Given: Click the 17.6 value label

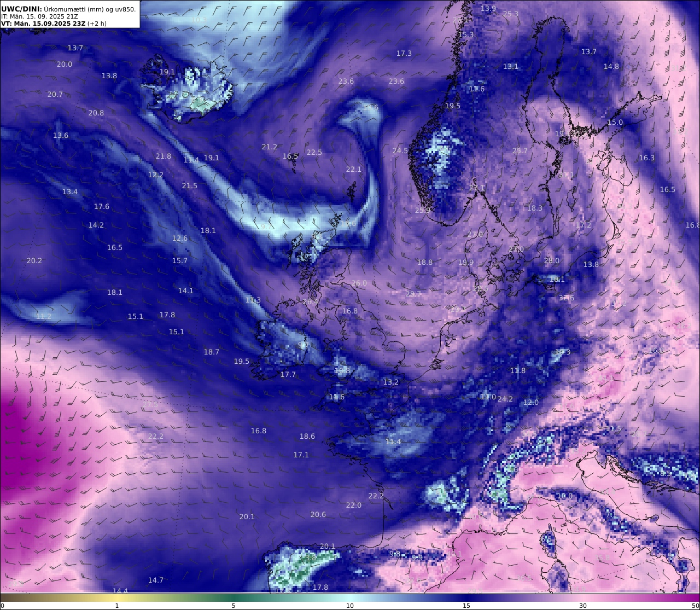Looking at the screenshot, I should [x=102, y=207].
